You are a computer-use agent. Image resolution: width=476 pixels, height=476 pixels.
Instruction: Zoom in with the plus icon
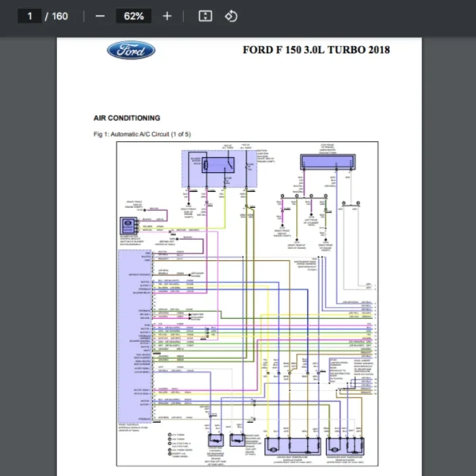click(167, 16)
